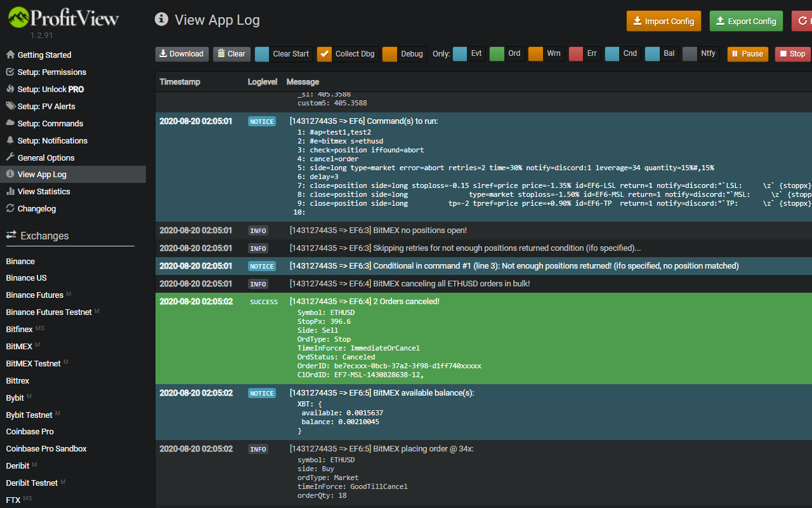
Task: Click the ProfitView mountain logo icon
Action: 18,17
